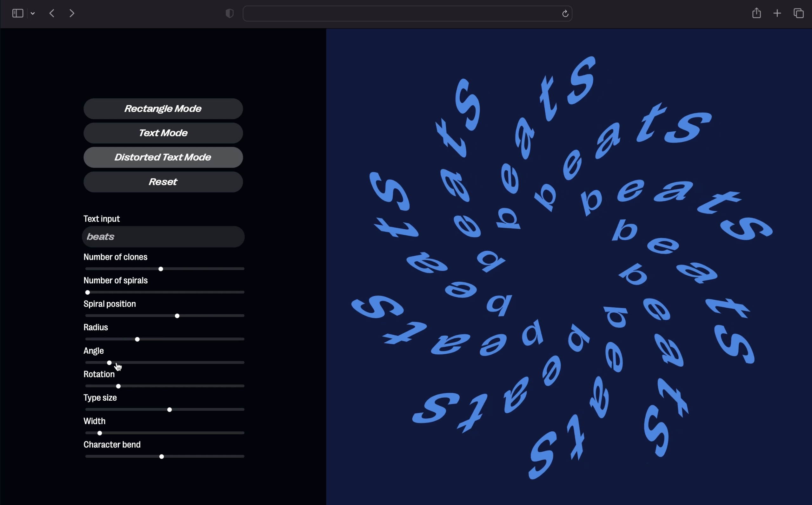812x505 pixels.
Task: Open the sidebar dropdown chevron
Action: tap(33, 14)
